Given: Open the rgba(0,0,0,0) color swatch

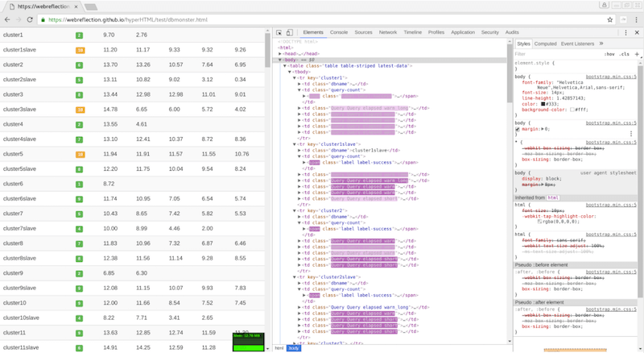Looking at the screenshot, I should tap(539, 222).
